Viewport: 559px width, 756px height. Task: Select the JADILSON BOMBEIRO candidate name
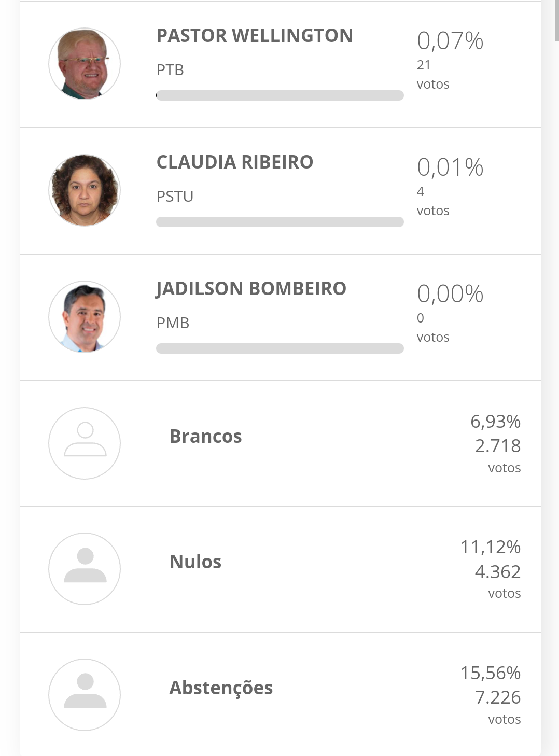[x=251, y=289]
